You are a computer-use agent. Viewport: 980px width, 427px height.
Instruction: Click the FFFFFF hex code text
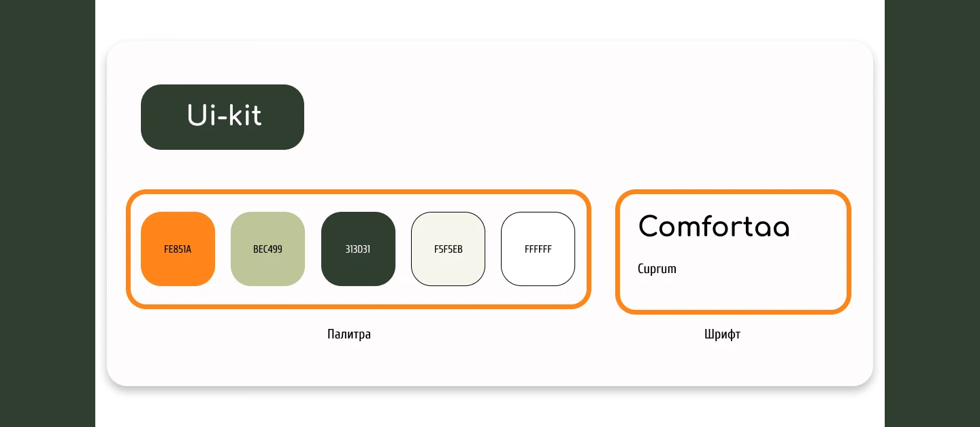coord(538,249)
